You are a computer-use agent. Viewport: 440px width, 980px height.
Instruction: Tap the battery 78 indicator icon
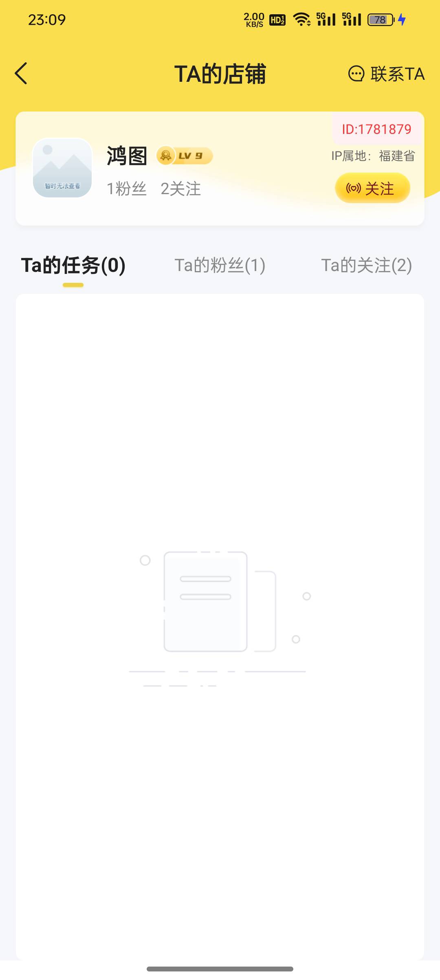(381, 20)
